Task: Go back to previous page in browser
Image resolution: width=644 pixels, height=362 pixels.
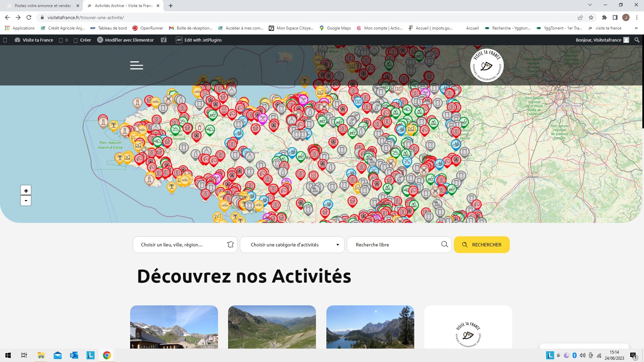Action: [7, 17]
